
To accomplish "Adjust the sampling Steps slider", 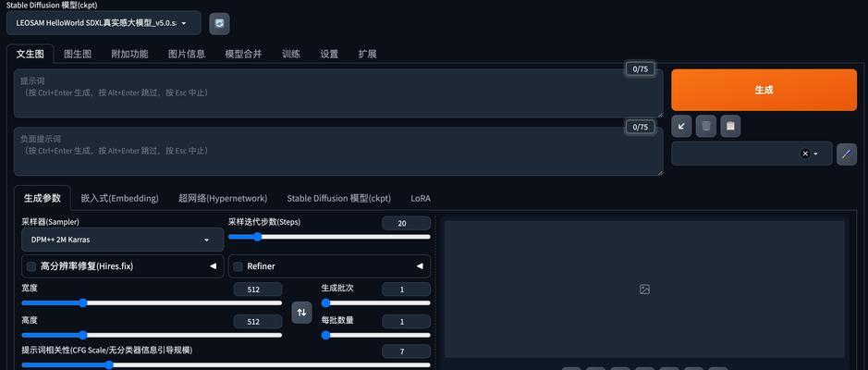I will [x=329, y=237].
